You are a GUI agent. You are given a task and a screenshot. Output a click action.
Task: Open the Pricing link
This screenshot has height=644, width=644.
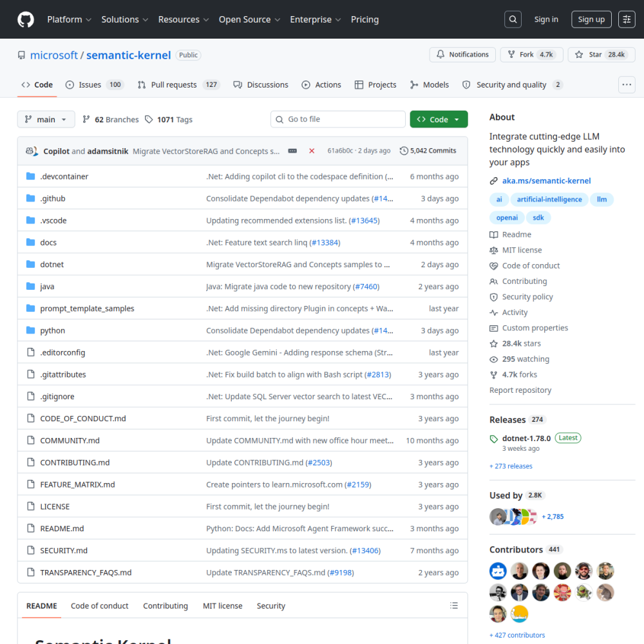[365, 19]
